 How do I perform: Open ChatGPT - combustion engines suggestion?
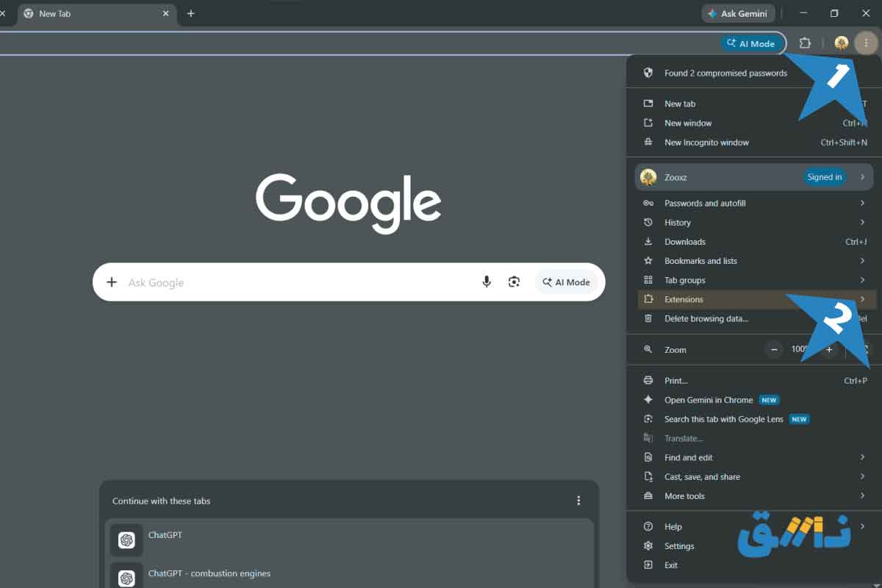click(349, 575)
